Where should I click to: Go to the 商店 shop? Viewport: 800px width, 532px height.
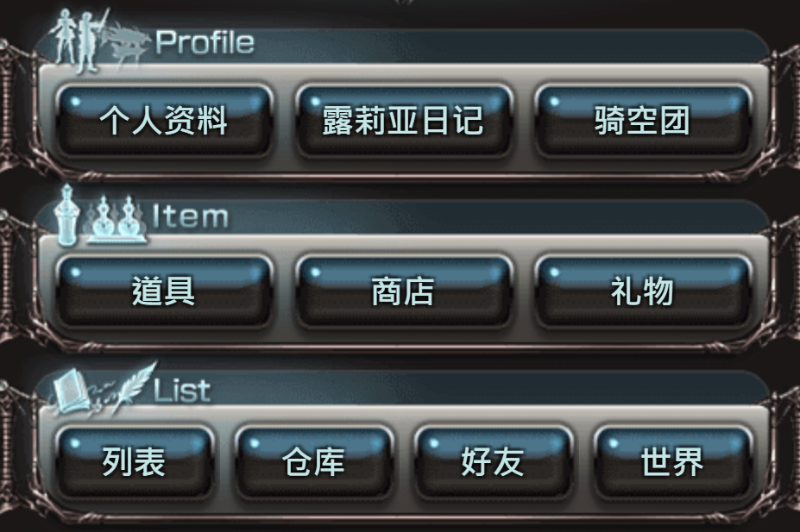403,291
